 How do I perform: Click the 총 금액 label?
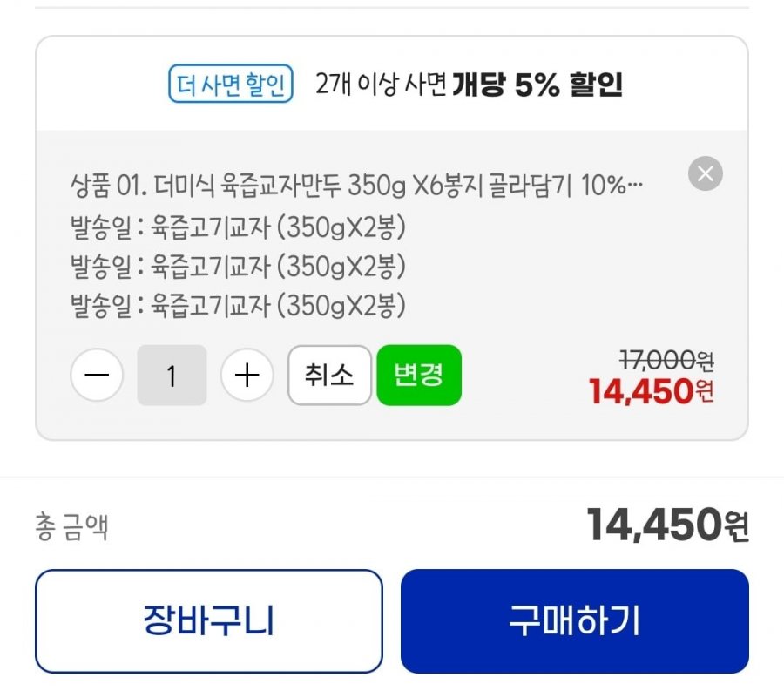(71, 527)
